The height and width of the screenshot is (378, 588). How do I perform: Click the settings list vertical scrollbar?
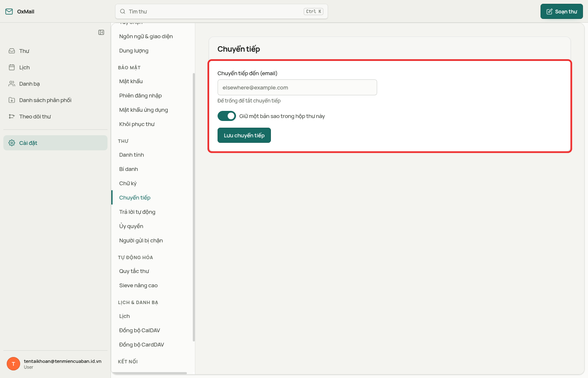[194, 207]
